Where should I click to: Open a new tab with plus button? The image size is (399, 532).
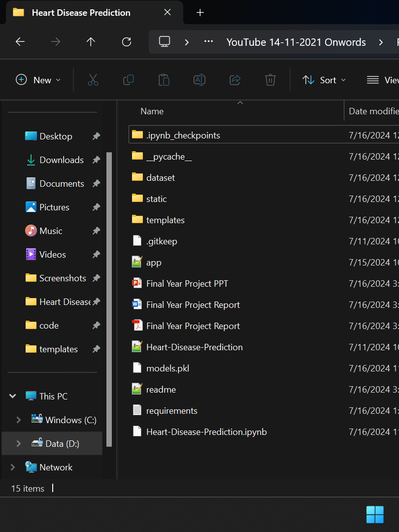coord(200,12)
